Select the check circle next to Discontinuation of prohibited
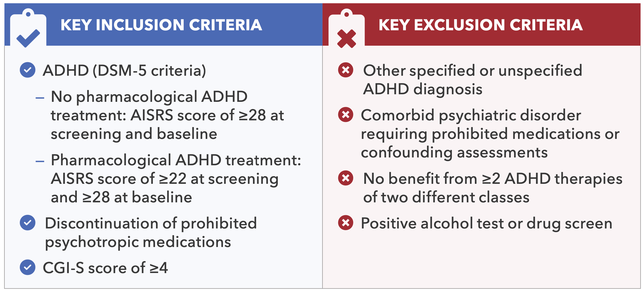This screenshot has width=644, height=294. (x=27, y=223)
